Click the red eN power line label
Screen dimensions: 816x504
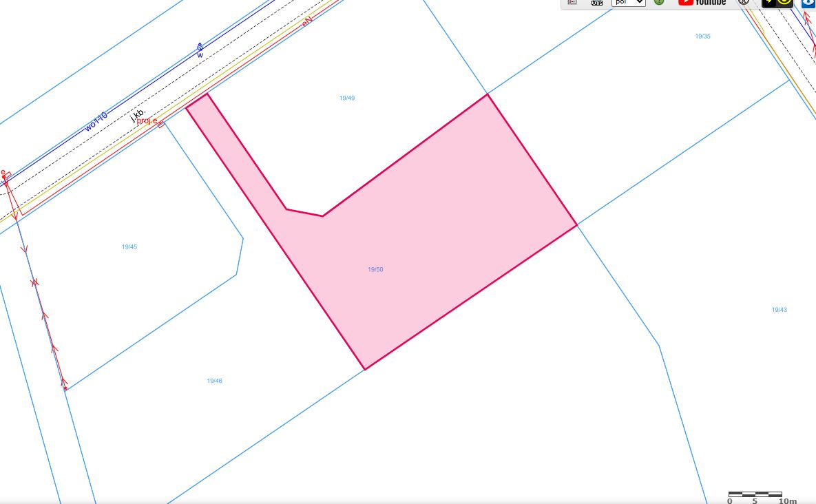308,21
